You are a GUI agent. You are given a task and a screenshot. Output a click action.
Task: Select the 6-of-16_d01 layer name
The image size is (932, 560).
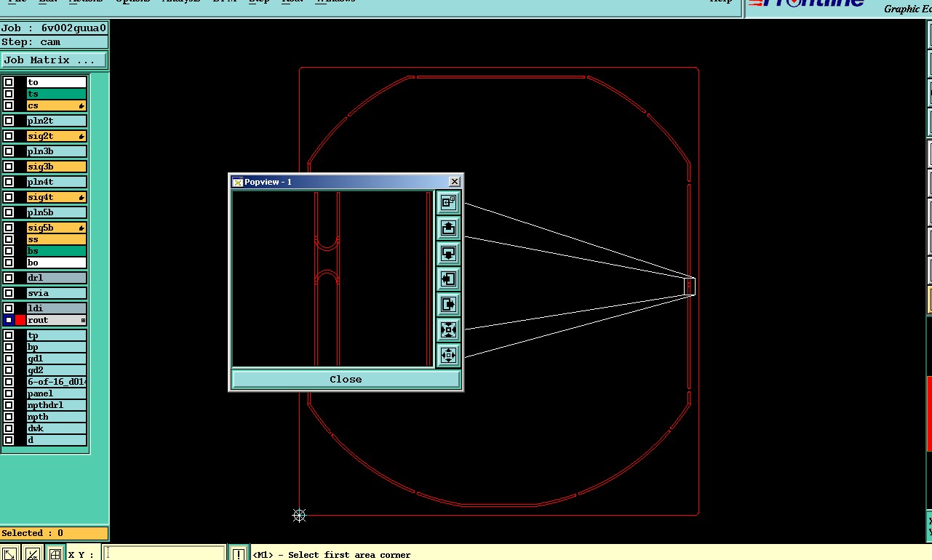[57, 382]
